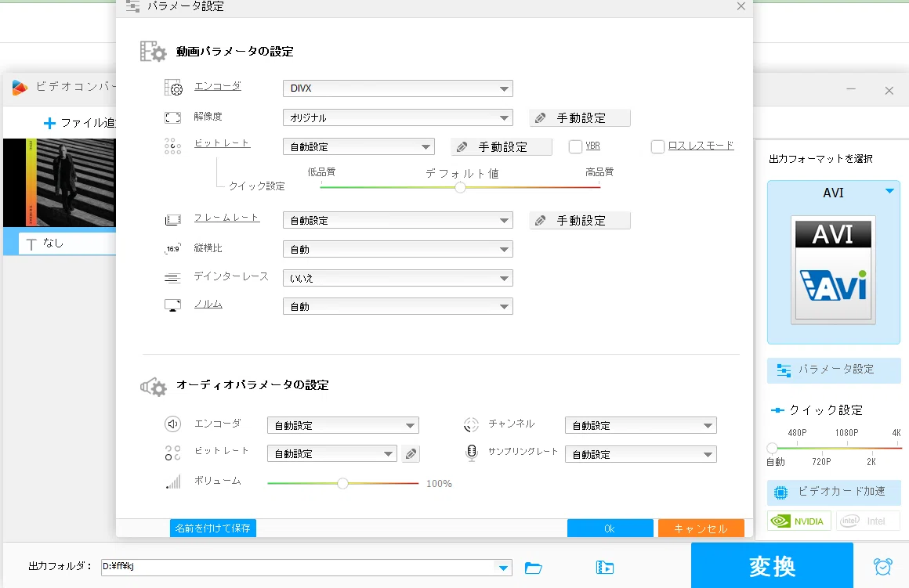
Task: Click the plus icon to add files
Action: [50, 123]
